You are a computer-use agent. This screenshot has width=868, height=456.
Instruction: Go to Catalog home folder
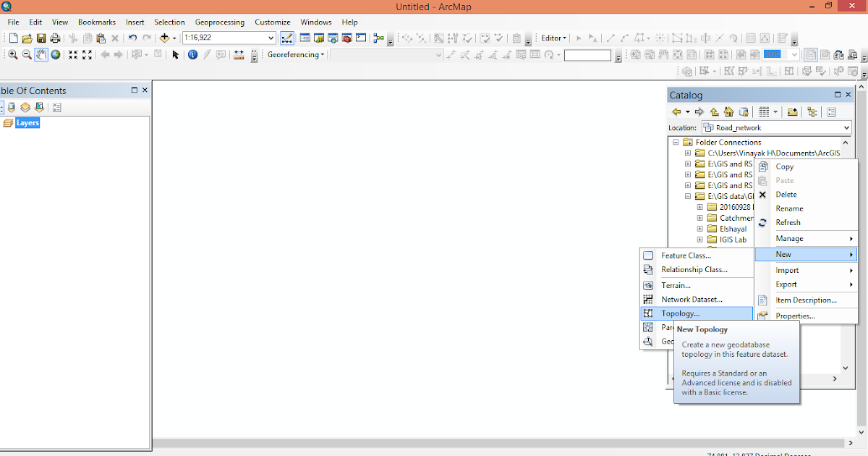click(728, 111)
